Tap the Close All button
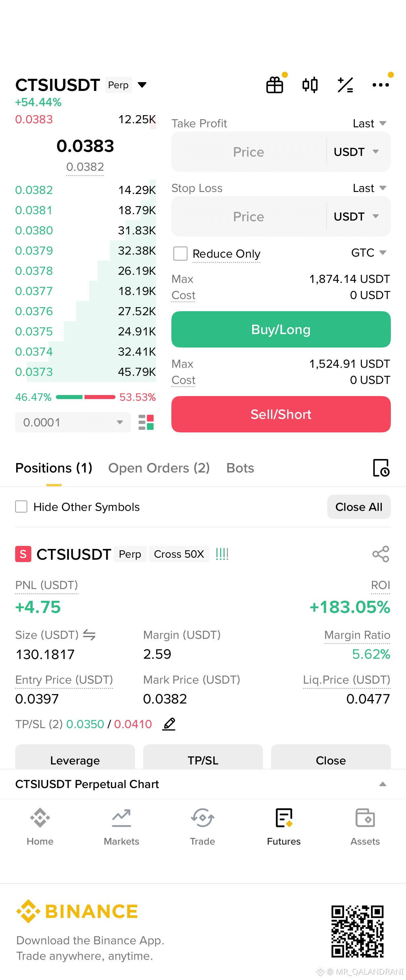 click(x=359, y=507)
